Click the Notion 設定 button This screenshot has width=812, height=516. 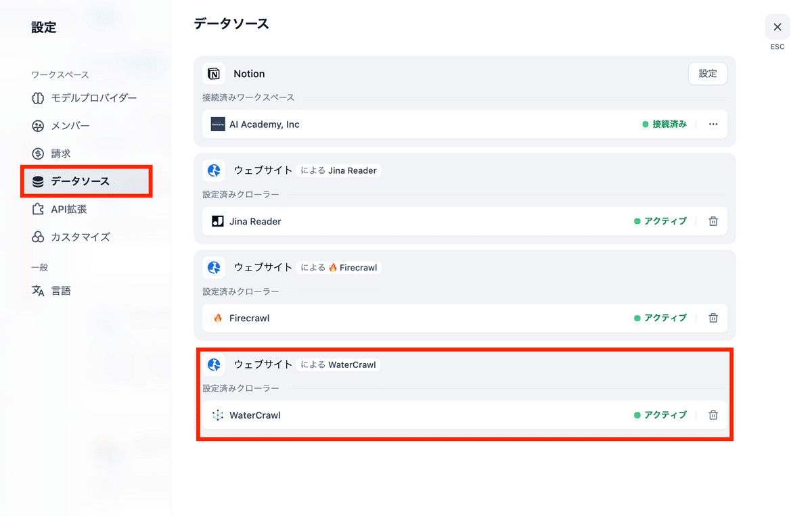[x=707, y=73]
